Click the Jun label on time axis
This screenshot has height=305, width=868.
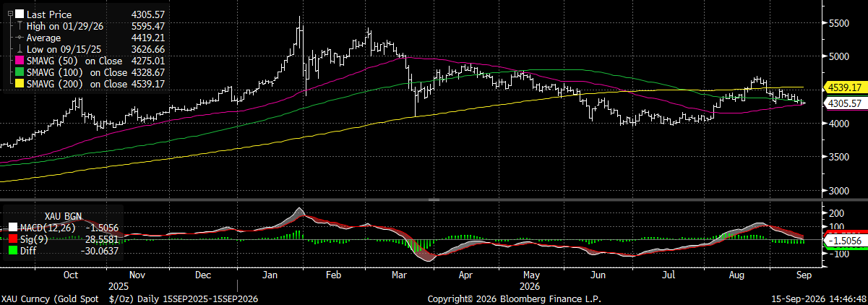click(597, 275)
